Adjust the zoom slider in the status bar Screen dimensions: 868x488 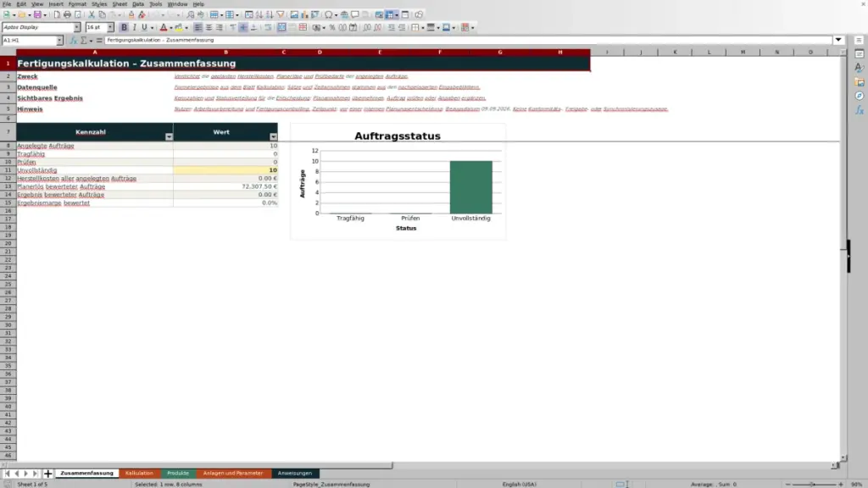click(x=813, y=485)
